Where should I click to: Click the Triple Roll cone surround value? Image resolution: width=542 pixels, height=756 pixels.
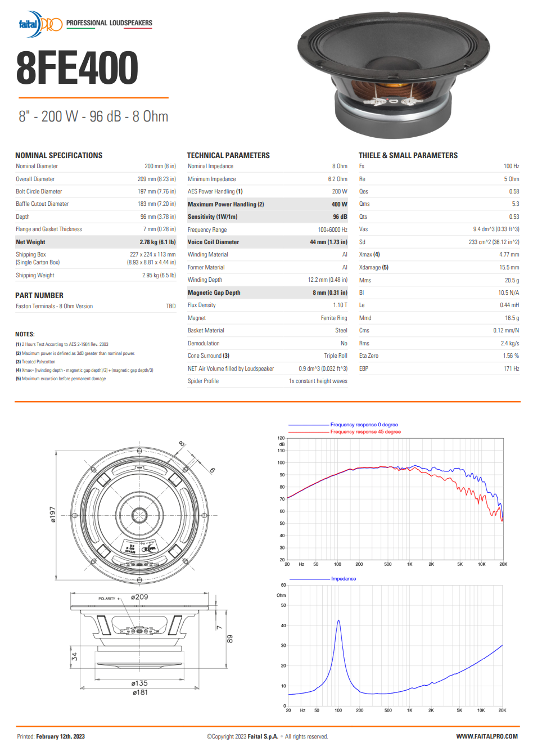pyautogui.click(x=336, y=356)
